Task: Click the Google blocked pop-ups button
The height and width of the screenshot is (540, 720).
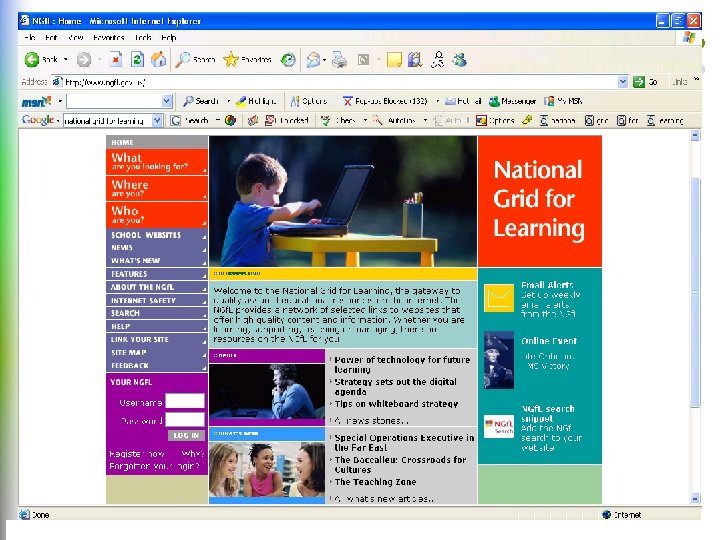Action: [x=287, y=120]
